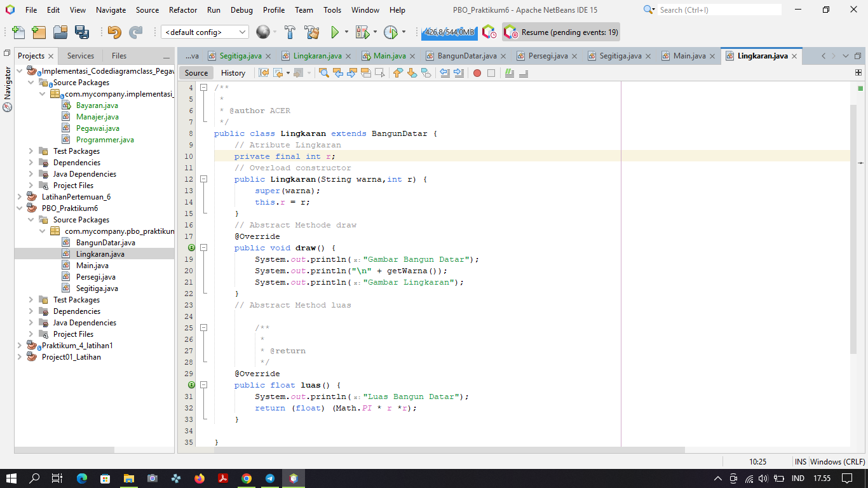Click the editor vertical scrollbar
This screenshot has width=868, height=488.
(x=853, y=229)
